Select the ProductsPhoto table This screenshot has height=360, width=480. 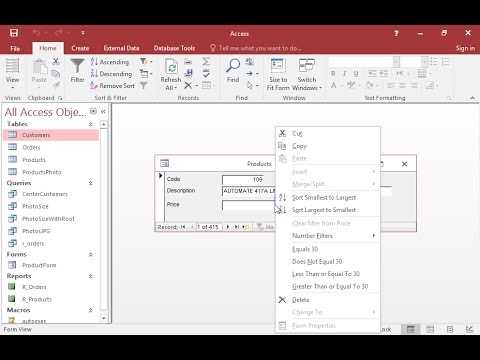point(51,172)
